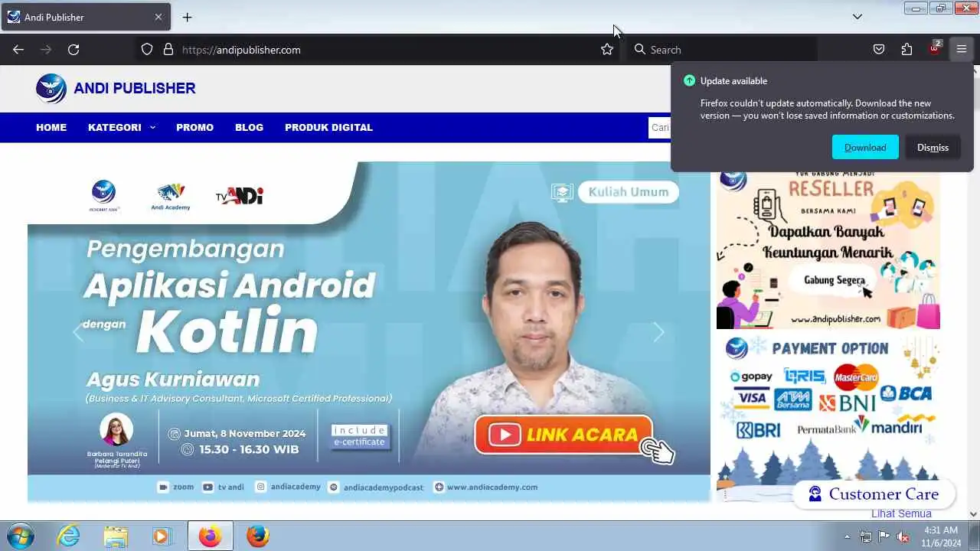Click the tv andi YouTube icon

click(208, 487)
